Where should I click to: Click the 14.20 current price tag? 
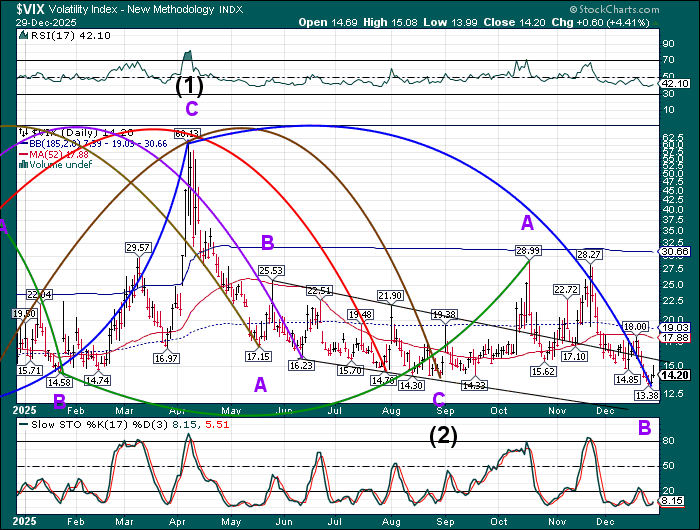pyautogui.click(x=675, y=375)
